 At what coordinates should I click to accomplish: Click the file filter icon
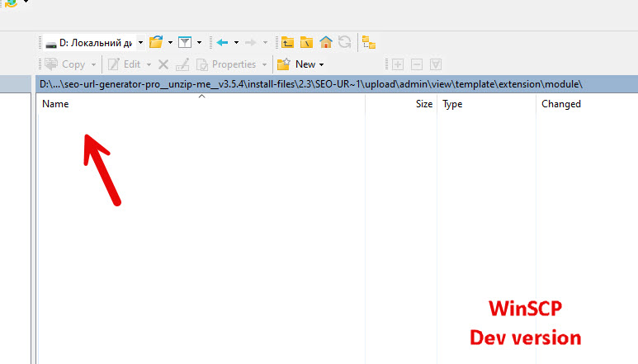[x=186, y=42]
